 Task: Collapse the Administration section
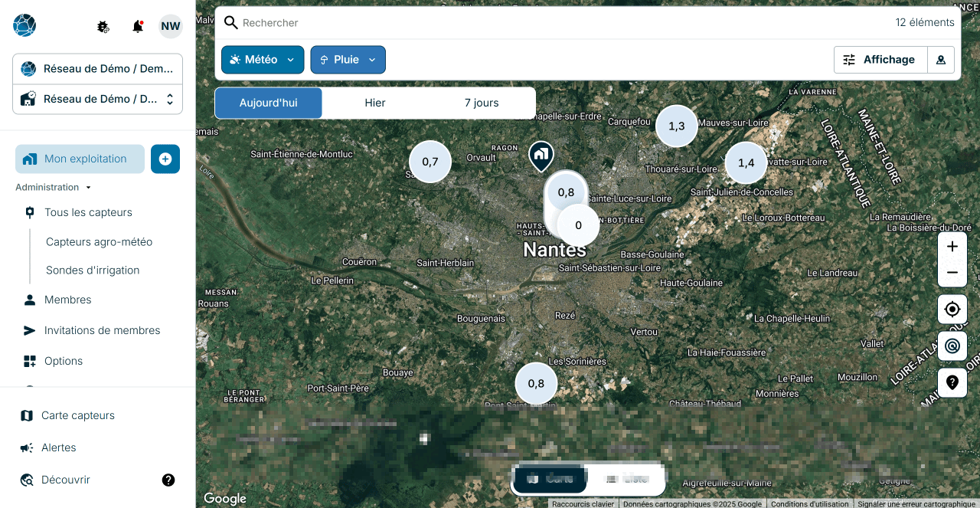click(x=54, y=187)
